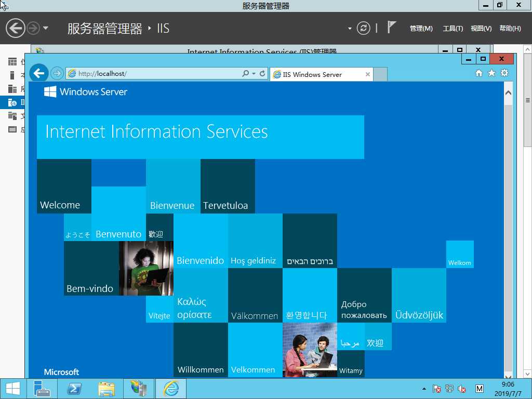
Task: Select the all servers icon in sidebar
Action: (x=12, y=88)
